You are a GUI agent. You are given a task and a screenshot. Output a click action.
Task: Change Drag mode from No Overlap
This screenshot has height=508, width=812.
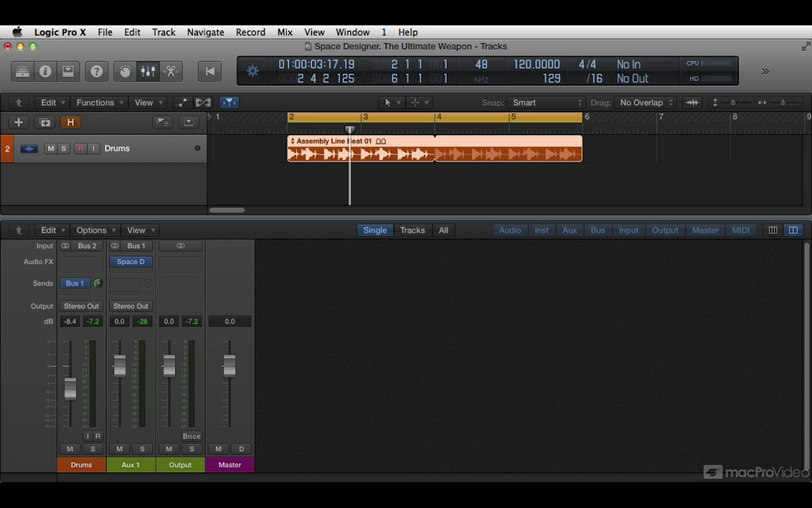(645, 102)
